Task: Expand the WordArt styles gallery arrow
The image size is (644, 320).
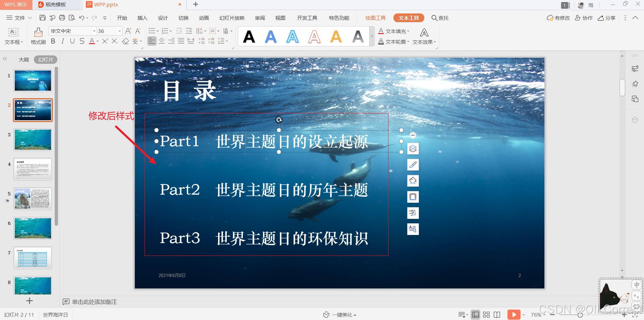Action: click(x=372, y=36)
